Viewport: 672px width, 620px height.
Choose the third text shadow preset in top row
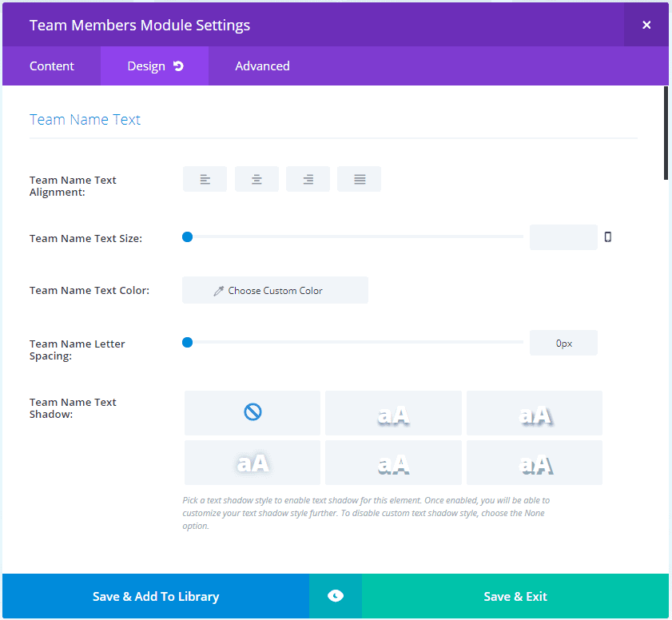pyautogui.click(x=535, y=412)
